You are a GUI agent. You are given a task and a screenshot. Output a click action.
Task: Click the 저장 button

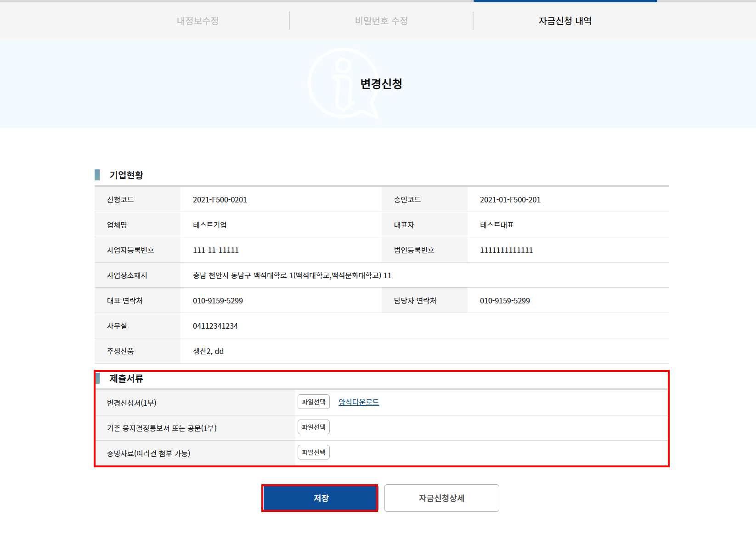coord(320,498)
